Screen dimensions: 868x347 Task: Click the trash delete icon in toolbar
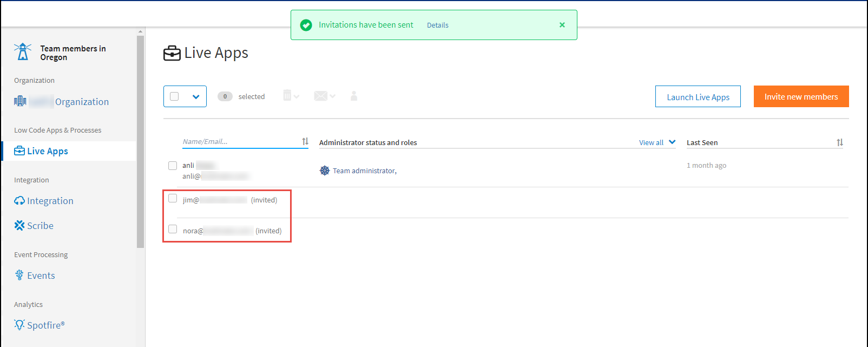tap(287, 96)
